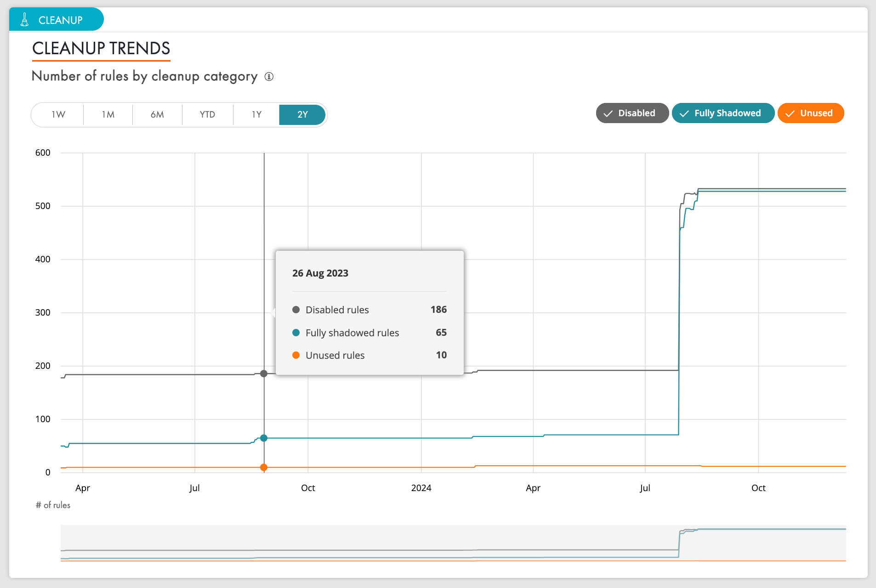Select the 6M time range

pos(157,114)
